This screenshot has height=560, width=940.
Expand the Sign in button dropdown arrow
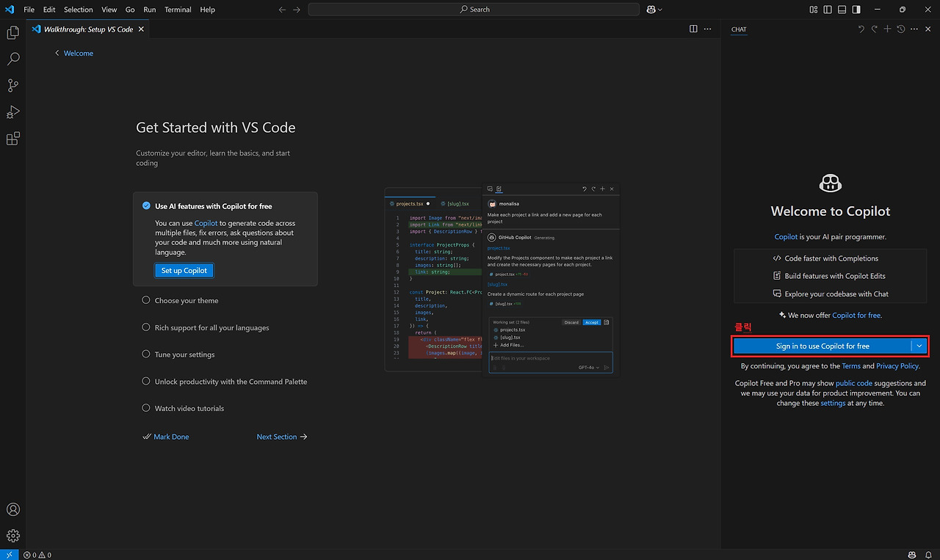click(x=920, y=345)
